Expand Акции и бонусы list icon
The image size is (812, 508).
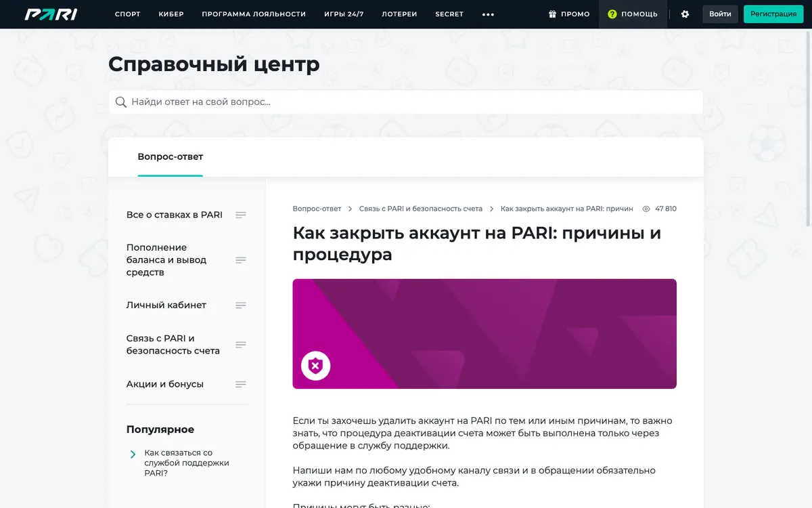pos(241,384)
